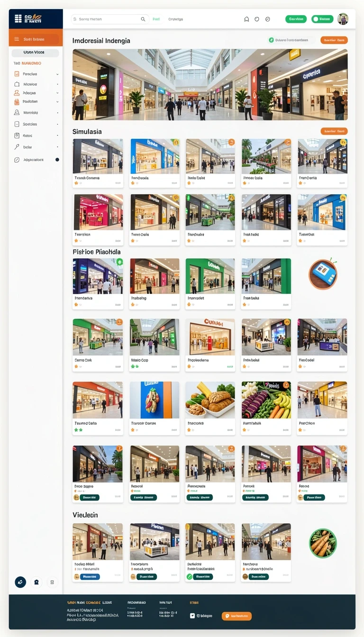Click the shopping bag icon in the sidebar
364x637 pixels.
[x=17, y=84]
